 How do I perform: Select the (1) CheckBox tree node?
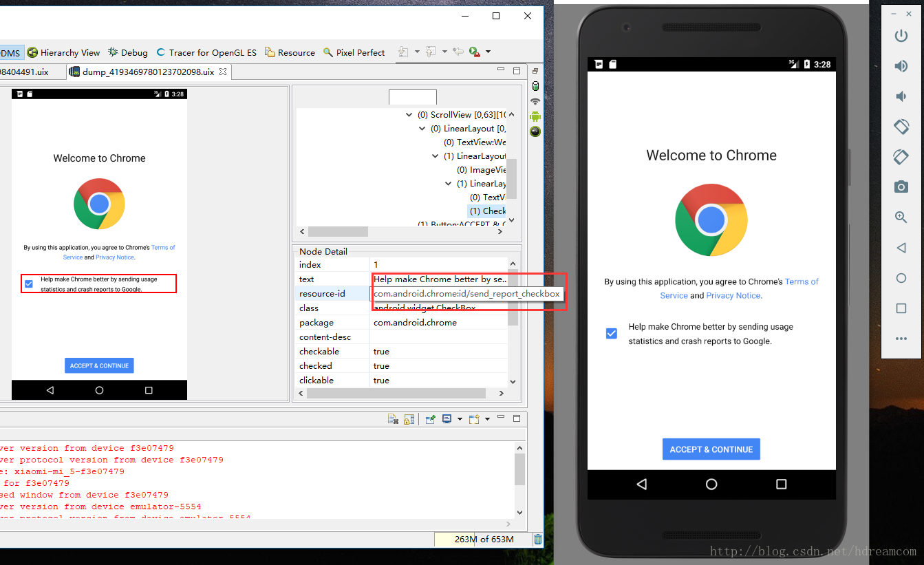click(487, 211)
